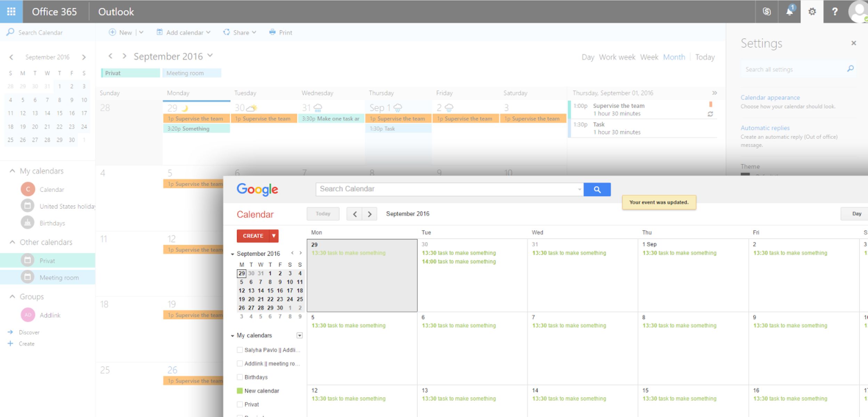Screen dimensions: 868x417
Task: Enable the New calendar checkbox in Google
Action: point(240,391)
